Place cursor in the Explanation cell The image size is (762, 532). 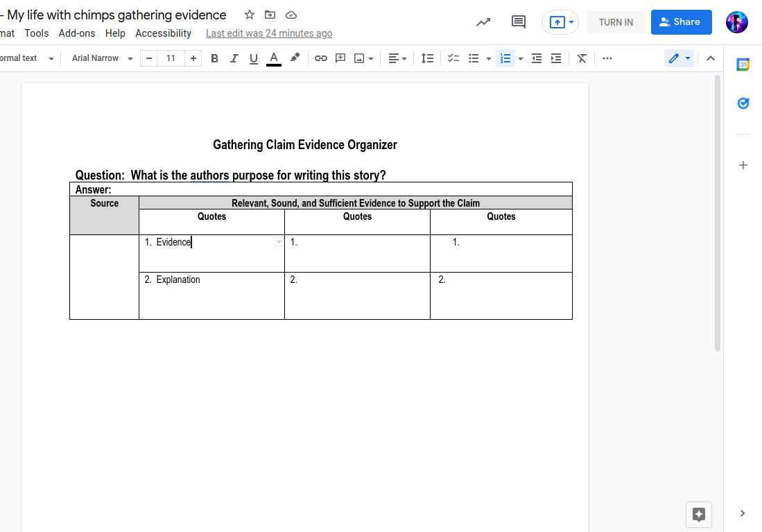(211, 295)
